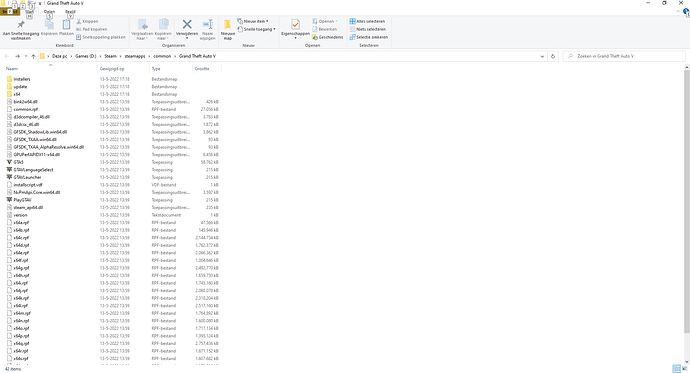Click Alles selecteren
Screen dimensions: 690x373
[367, 21]
